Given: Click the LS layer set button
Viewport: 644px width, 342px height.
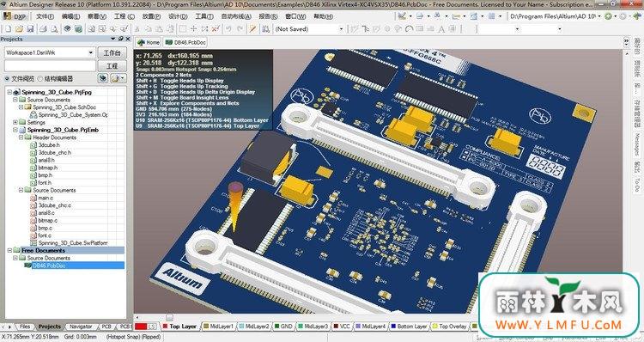Looking at the screenshot, I should 152,327.
